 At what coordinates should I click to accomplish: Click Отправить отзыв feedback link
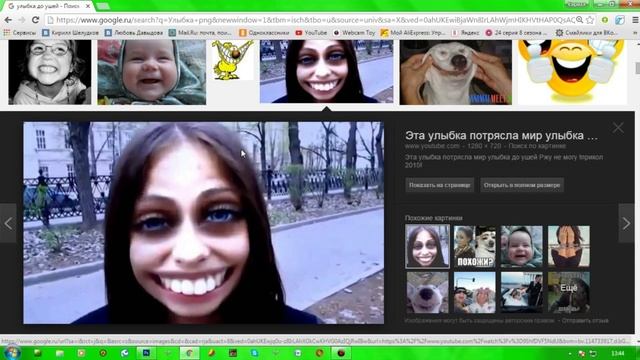585,321
